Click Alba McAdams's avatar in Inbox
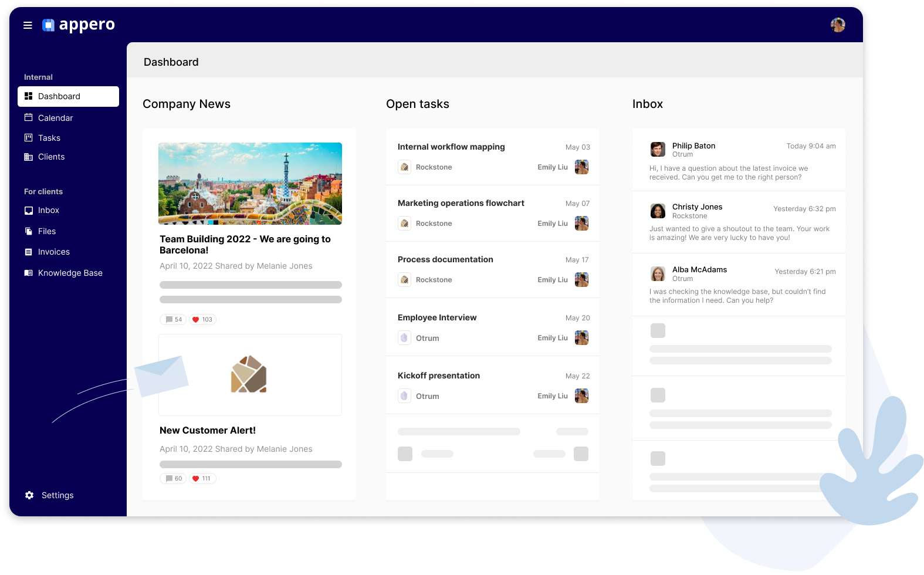 (x=658, y=273)
